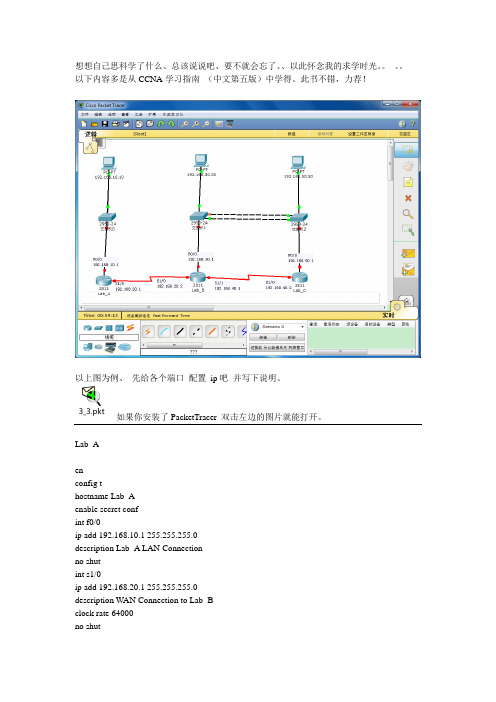This screenshot has height=702, width=496.
Task: Click the green Redo arrow icon
Action: pyautogui.click(x=171, y=124)
